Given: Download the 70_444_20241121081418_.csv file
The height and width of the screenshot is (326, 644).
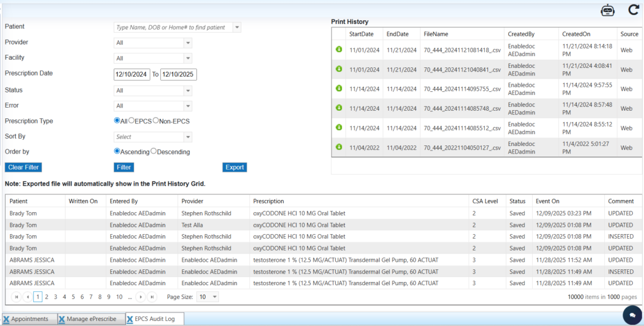Looking at the screenshot, I should [338, 49].
